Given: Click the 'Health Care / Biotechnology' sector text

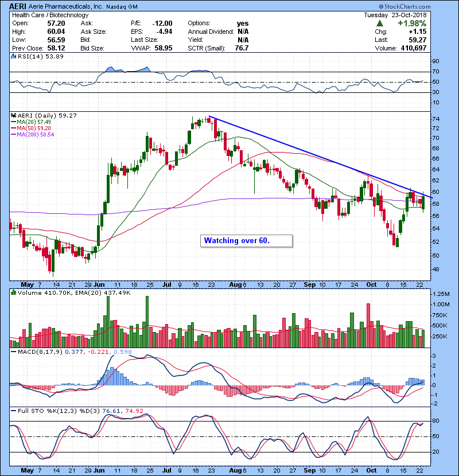Looking at the screenshot, I should (x=50, y=15).
